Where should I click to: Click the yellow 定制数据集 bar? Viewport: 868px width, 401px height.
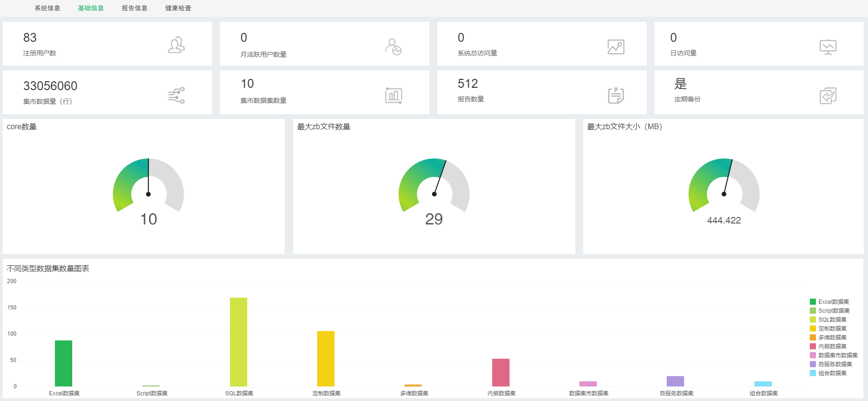(326, 359)
